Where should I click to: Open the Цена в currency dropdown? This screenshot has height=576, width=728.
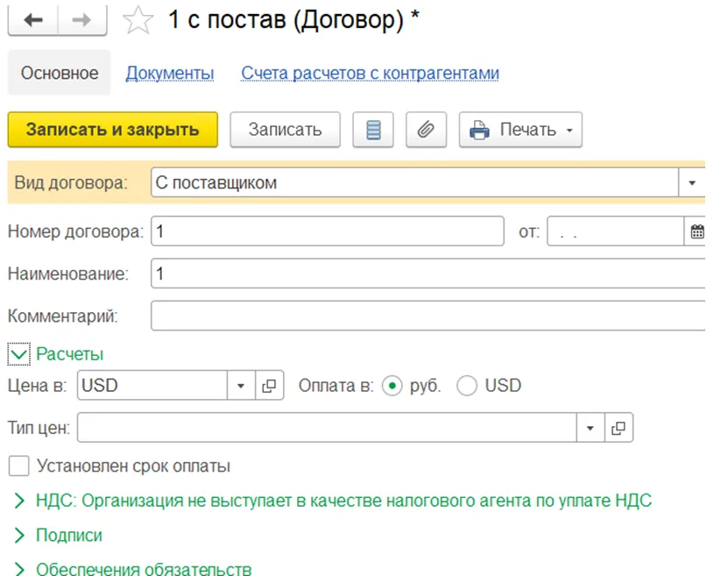pyautogui.click(x=241, y=386)
